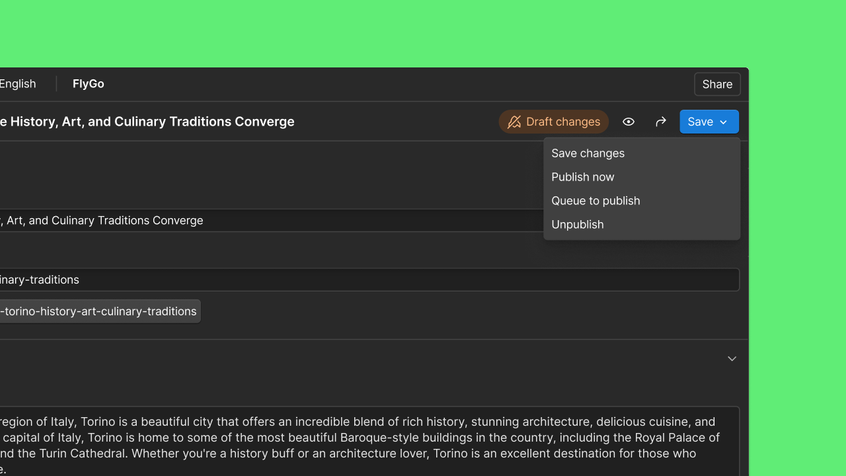Click the slug field ending culinary-traditions
This screenshot has height=476, width=846.
tap(370, 280)
